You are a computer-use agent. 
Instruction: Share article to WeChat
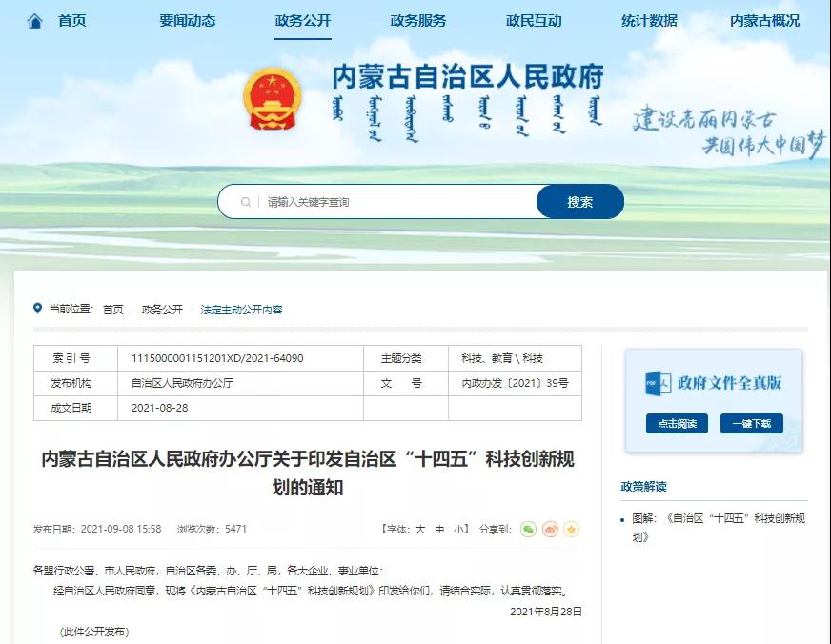(528, 529)
